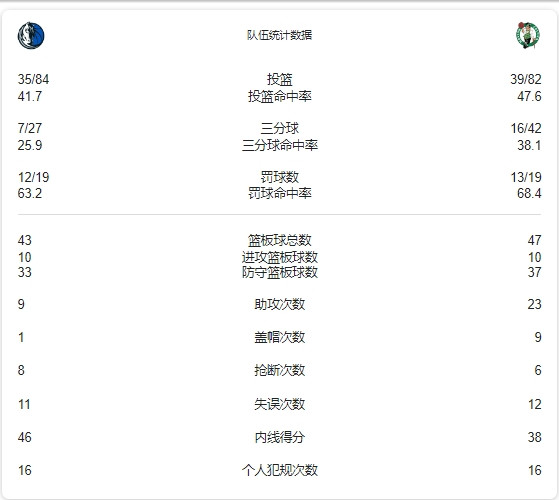
Task: Click the Celtics 16/42 three-point value
Action: tap(526, 128)
